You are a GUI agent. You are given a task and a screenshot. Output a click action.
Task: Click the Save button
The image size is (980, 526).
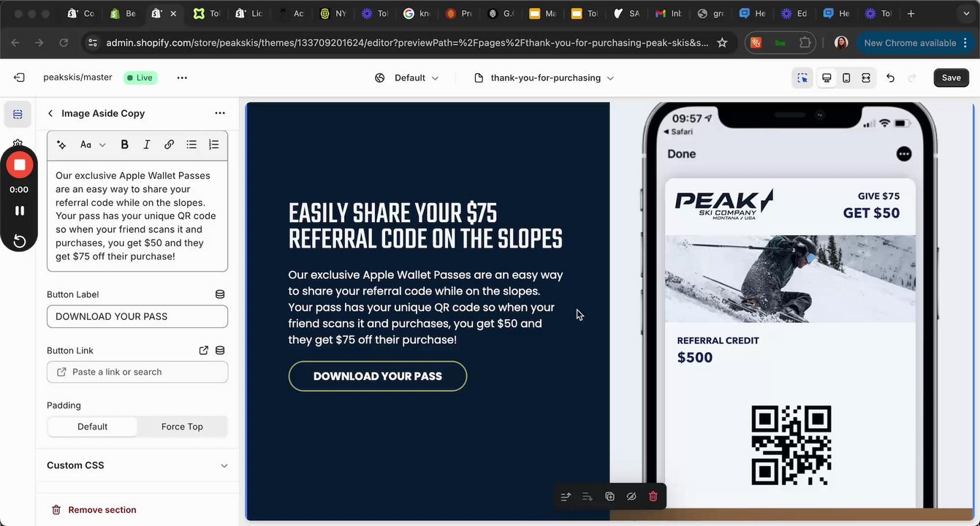(x=951, y=78)
